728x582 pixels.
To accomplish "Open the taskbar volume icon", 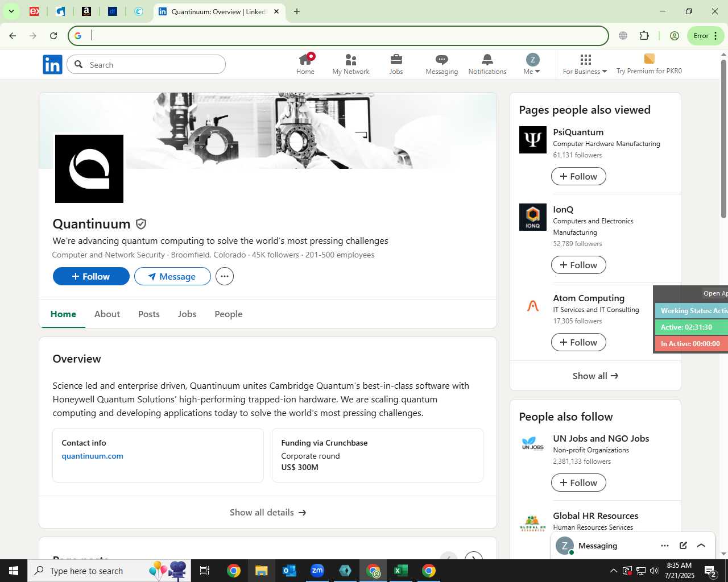I will pos(654,571).
